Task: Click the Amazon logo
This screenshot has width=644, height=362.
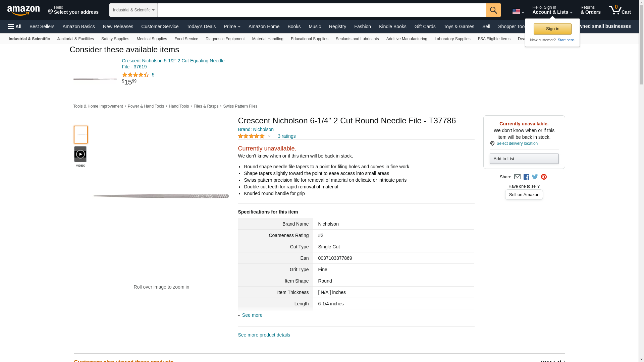Action: [x=23, y=10]
